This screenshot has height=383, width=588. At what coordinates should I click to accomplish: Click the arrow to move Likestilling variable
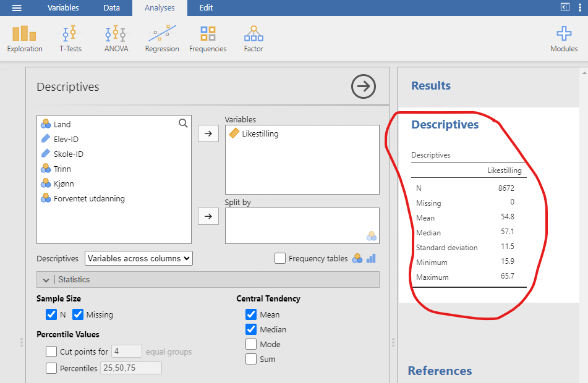pos(210,133)
